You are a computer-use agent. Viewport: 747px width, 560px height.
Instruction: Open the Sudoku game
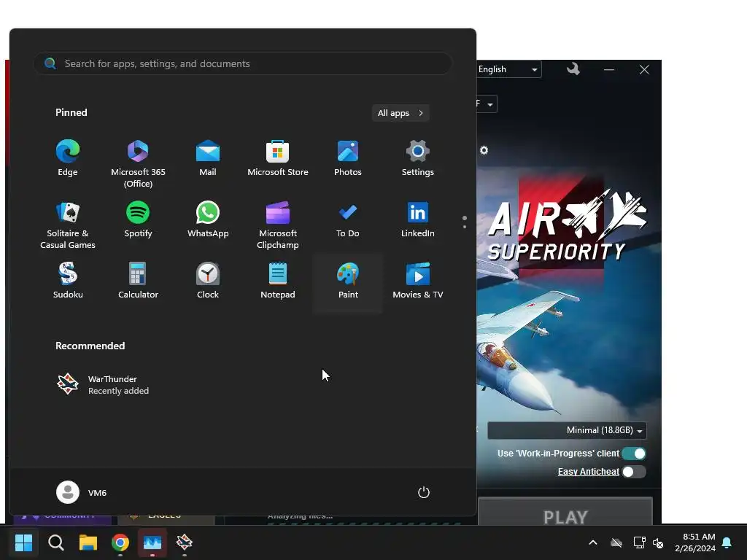[68, 281]
